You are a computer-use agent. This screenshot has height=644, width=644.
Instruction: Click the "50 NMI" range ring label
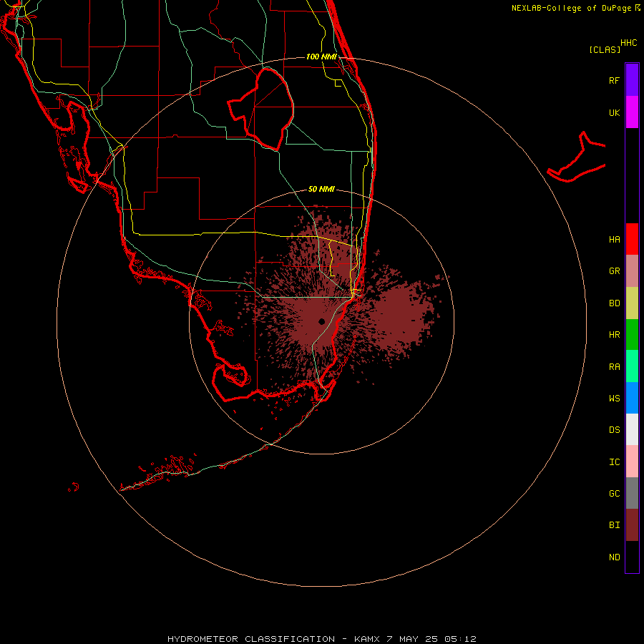[321, 189]
